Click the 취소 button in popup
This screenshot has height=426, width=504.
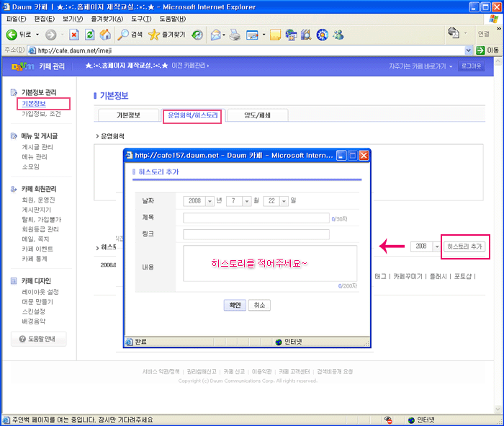point(259,305)
